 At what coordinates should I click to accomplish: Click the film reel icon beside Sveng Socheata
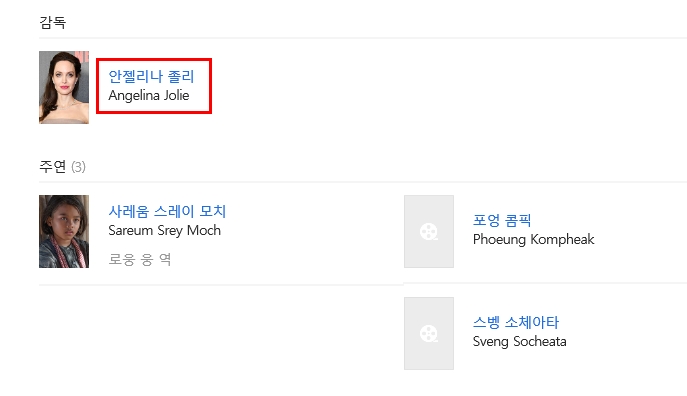coord(428,333)
